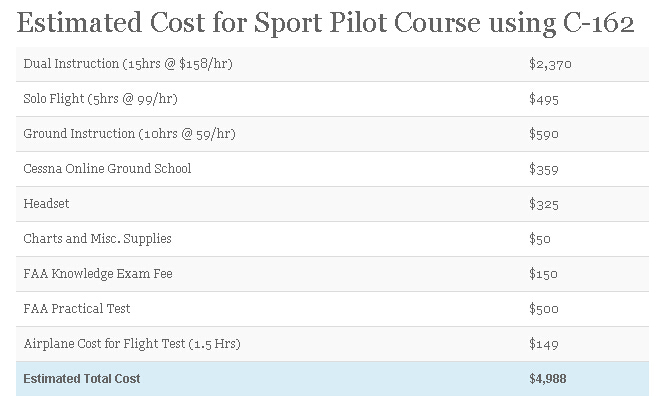Click the $2,370 dual instruction cost

(x=550, y=64)
